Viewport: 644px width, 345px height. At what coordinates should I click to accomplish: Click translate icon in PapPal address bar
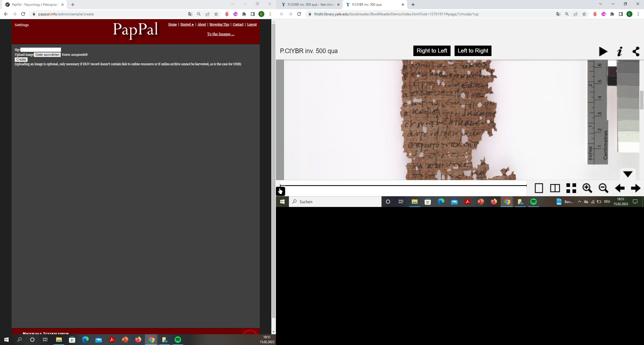(190, 14)
